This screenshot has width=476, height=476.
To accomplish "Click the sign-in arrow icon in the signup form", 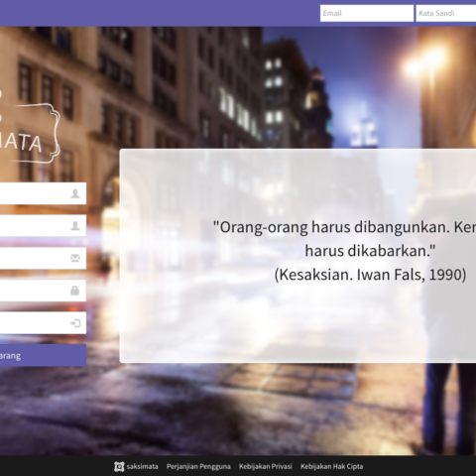I will (x=75, y=323).
